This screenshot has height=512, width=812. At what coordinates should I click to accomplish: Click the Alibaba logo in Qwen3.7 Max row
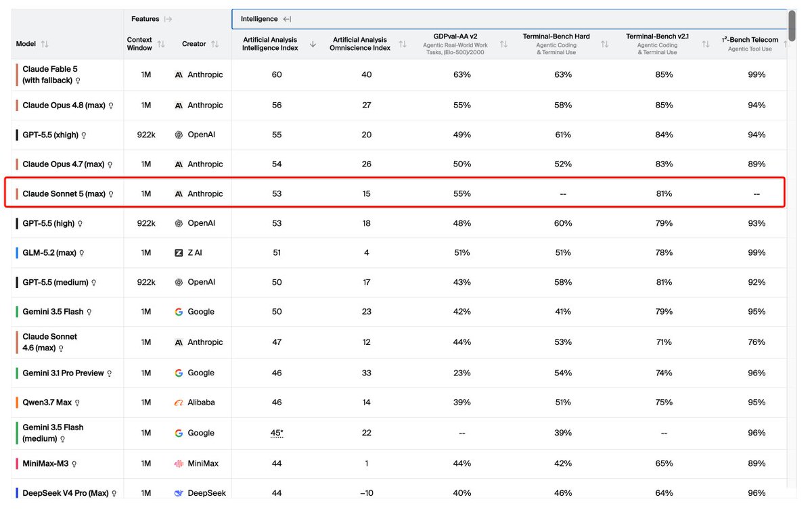tap(179, 402)
